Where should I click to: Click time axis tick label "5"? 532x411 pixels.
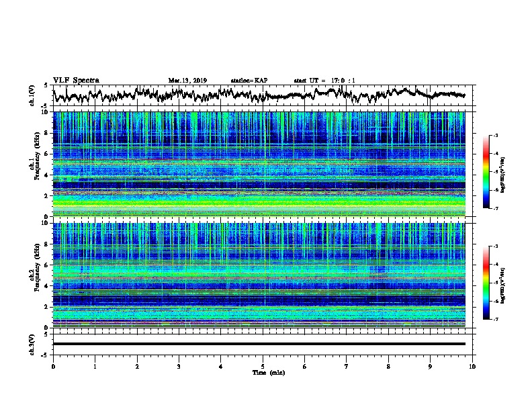point(263,367)
